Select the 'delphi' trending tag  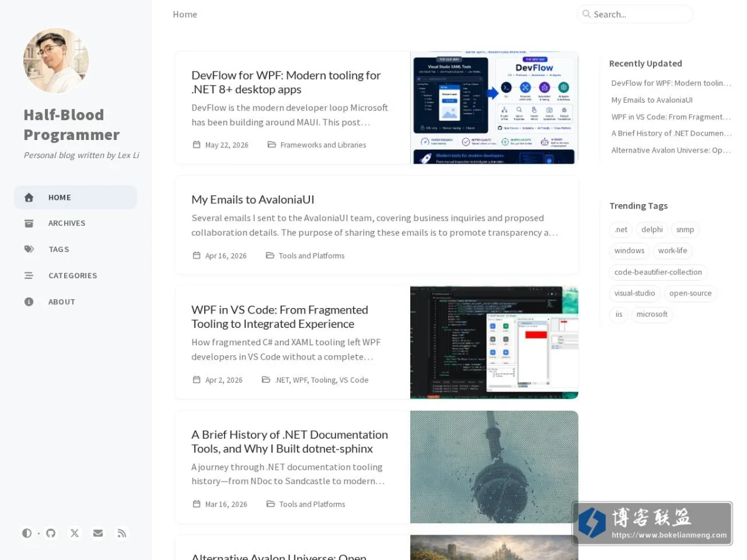coord(652,230)
